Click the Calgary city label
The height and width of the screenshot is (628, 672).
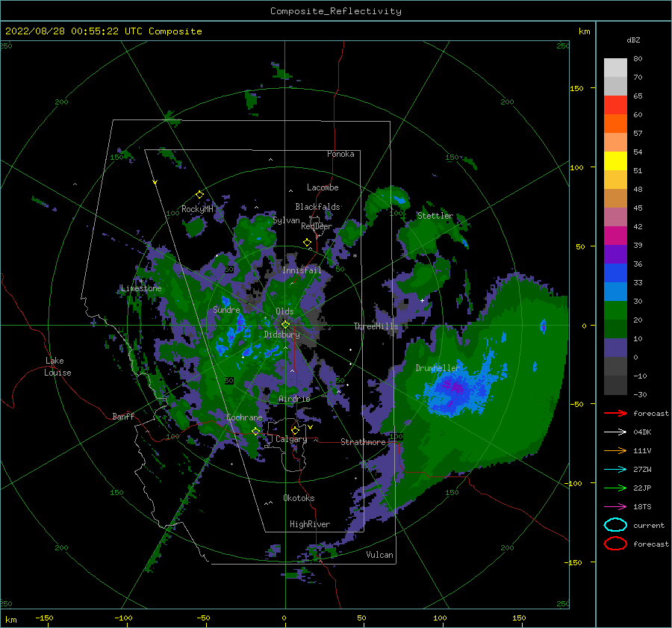(x=291, y=439)
